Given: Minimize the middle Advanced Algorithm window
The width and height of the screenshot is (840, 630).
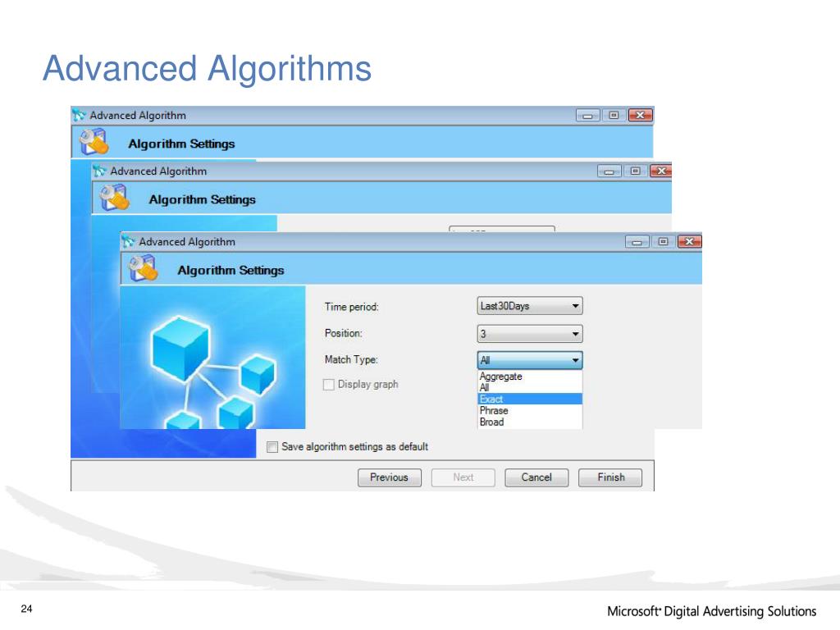Looking at the screenshot, I should pyautogui.click(x=609, y=171).
